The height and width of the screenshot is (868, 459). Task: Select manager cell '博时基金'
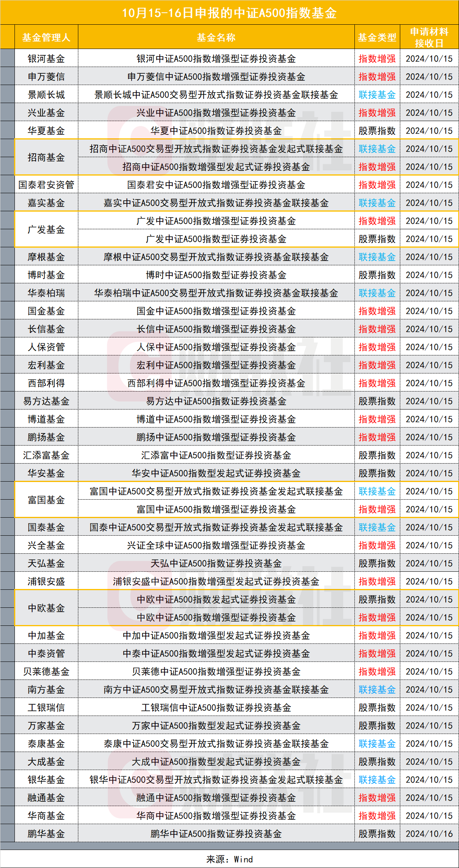[x=46, y=275]
